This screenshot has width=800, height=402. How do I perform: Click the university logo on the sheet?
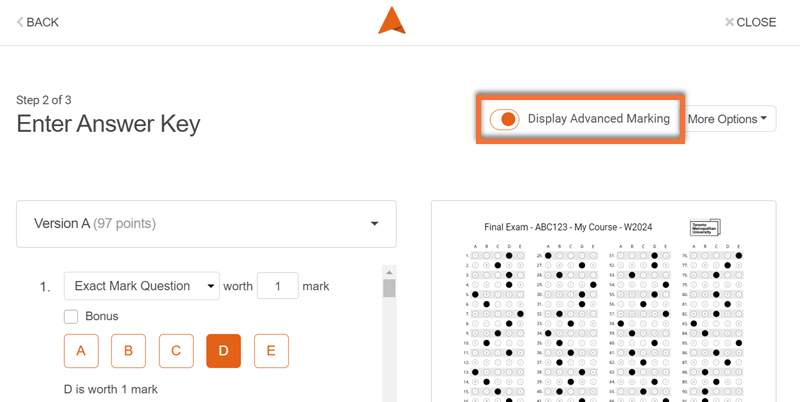click(705, 228)
